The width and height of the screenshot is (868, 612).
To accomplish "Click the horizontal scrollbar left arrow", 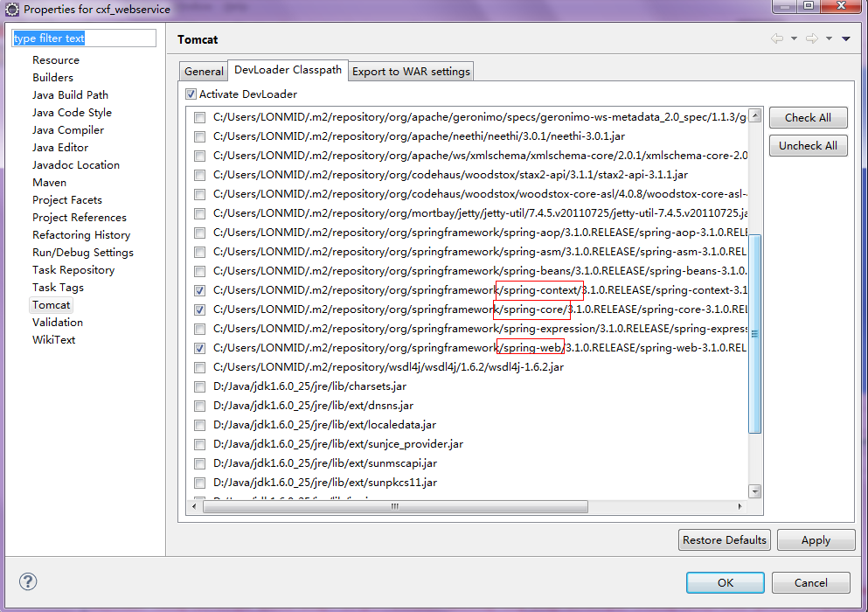I will (x=194, y=506).
